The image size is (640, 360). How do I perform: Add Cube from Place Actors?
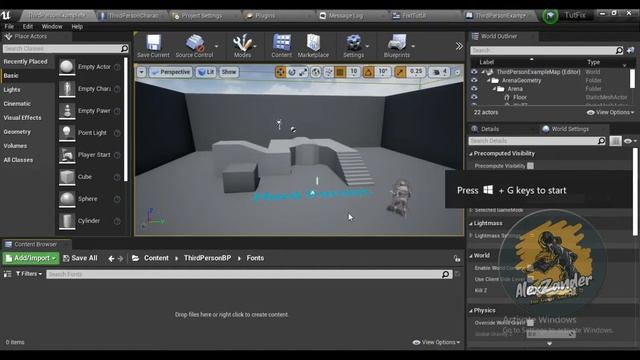click(90, 177)
